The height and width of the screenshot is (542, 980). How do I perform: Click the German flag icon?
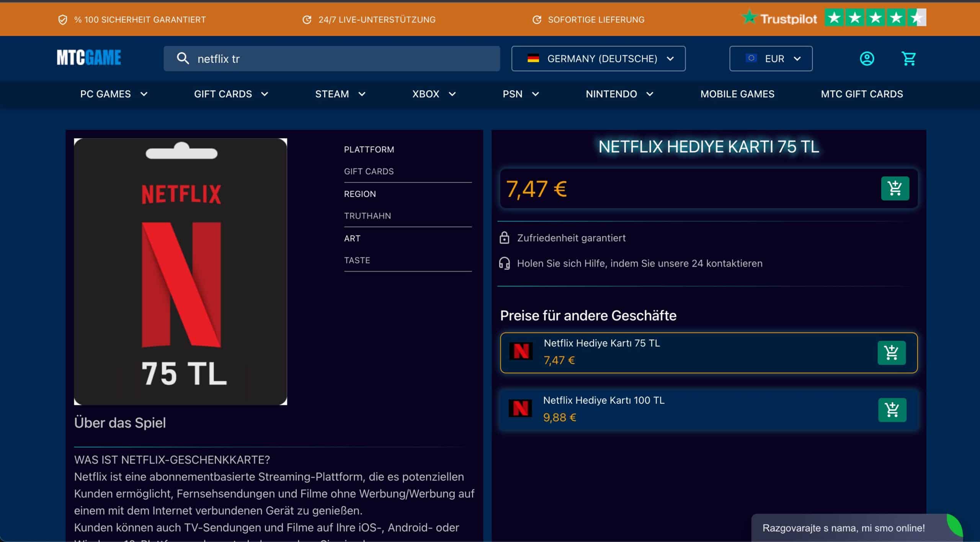click(533, 59)
